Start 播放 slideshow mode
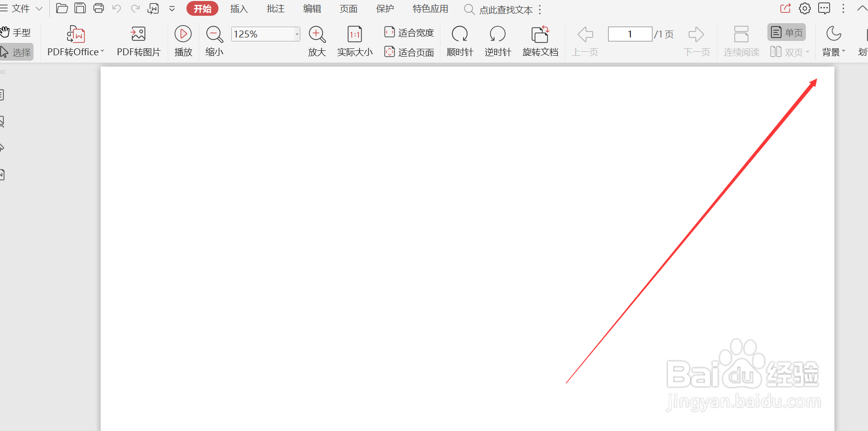868x431 pixels. [183, 42]
